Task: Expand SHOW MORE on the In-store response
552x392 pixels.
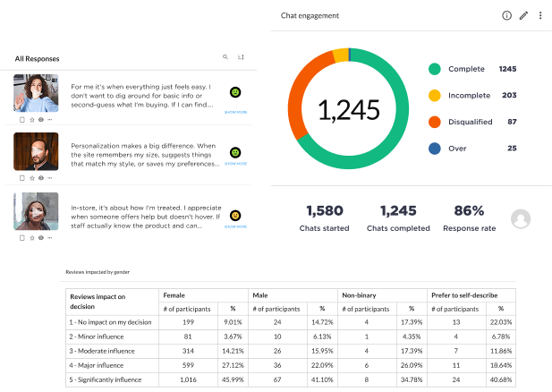Action: [235, 226]
